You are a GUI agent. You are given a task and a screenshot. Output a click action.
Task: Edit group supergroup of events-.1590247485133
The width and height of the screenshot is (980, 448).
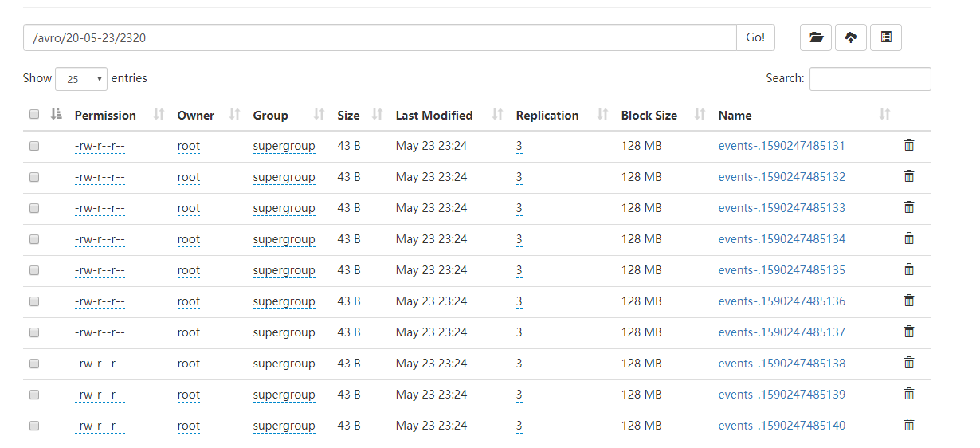click(x=284, y=208)
